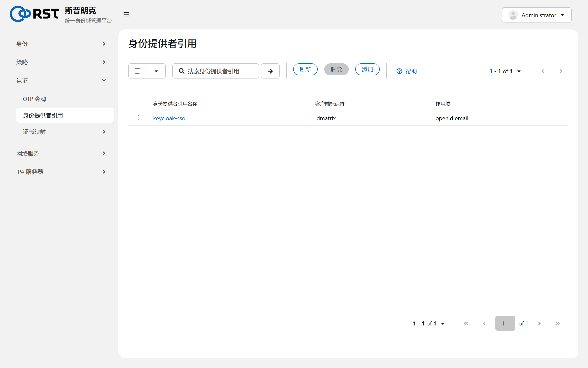Open the 帮助 help link
Screen dimensions: 588x368
pyautogui.click(x=406, y=71)
